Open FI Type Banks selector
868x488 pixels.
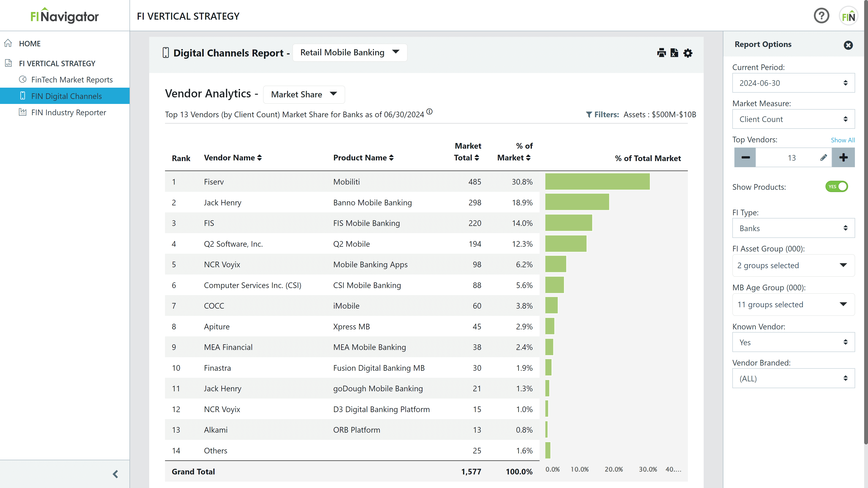793,228
